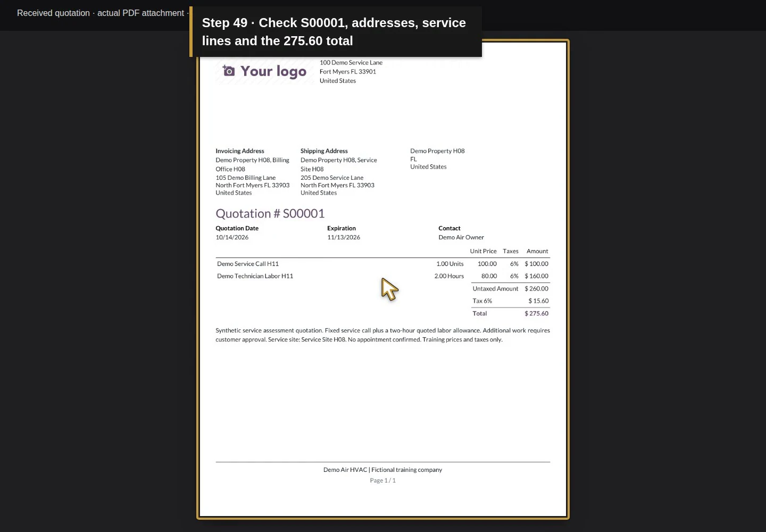This screenshot has width=766, height=532.
Task: Click the "Synthetic service assessment quotation" terms paragraph
Action: coord(382,335)
